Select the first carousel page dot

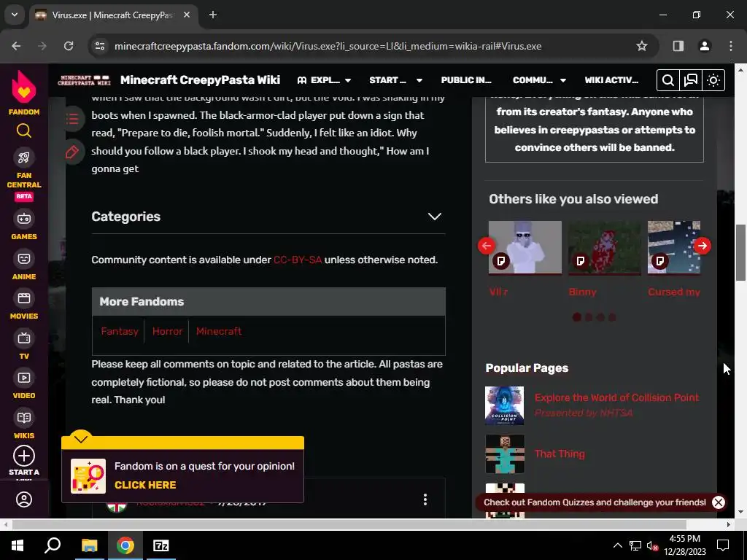(576, 317)
